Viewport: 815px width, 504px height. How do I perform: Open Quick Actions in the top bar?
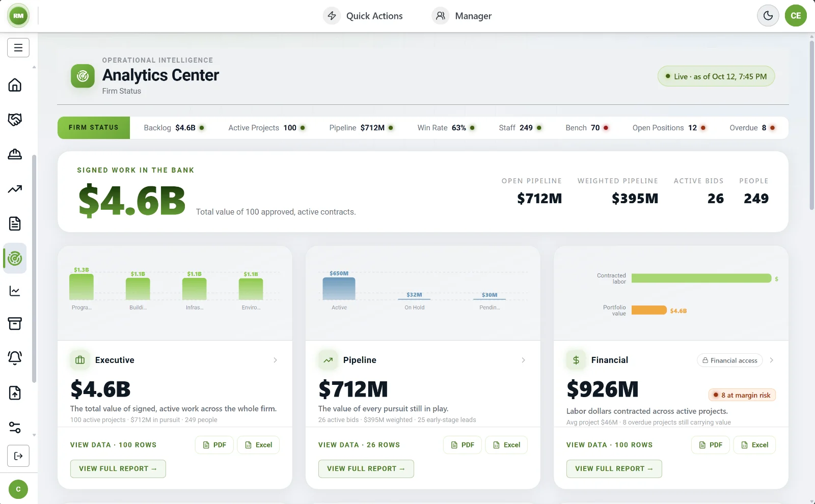tap(363, 16)
